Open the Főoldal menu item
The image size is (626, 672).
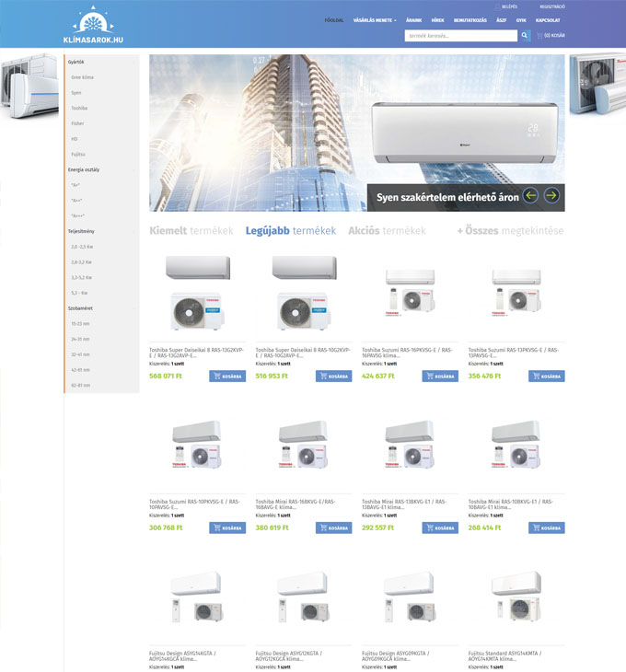pyautogui.click(x=334, y=20)
